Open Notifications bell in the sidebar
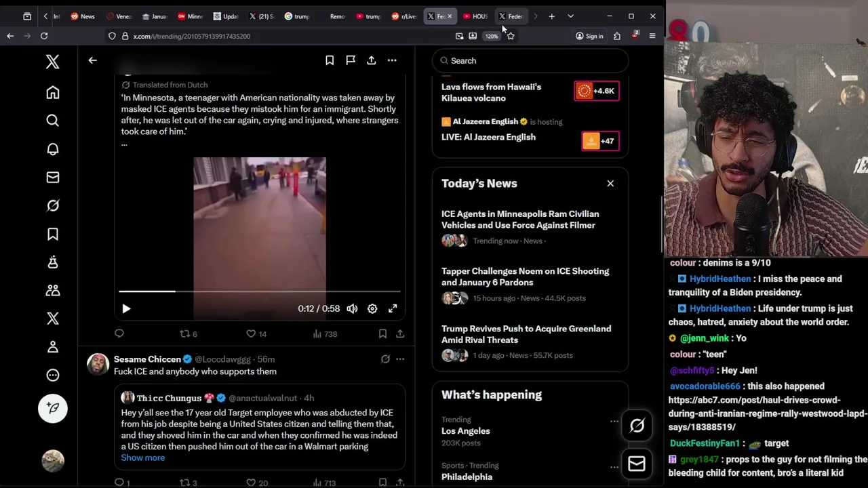Image resolution: width=868 pixels, height=488 pixels. pos(53,149)
